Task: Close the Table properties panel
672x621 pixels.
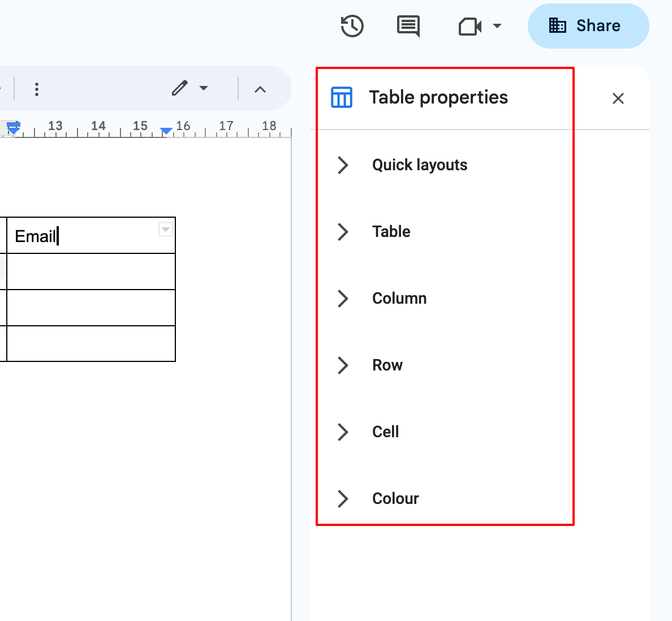Action: coord(618,98)
